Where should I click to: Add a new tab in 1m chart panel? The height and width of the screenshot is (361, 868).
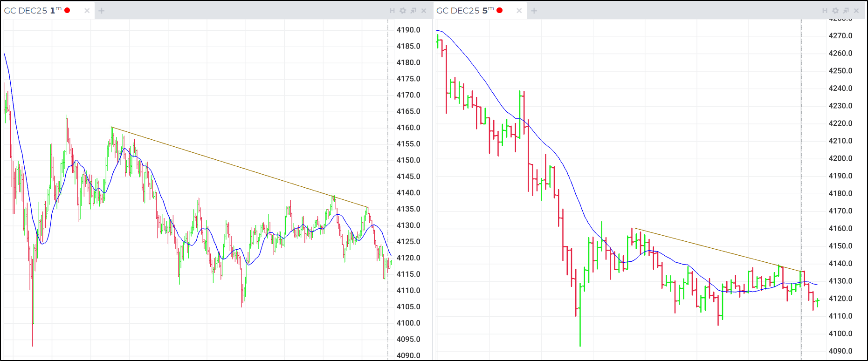[101, 11]
